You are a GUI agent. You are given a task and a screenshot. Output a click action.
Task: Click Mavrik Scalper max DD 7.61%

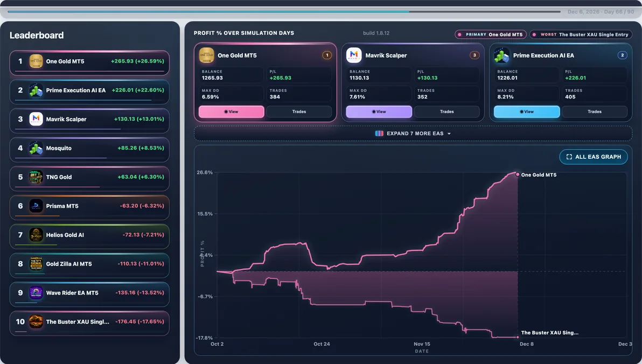[x=357, y=97]
